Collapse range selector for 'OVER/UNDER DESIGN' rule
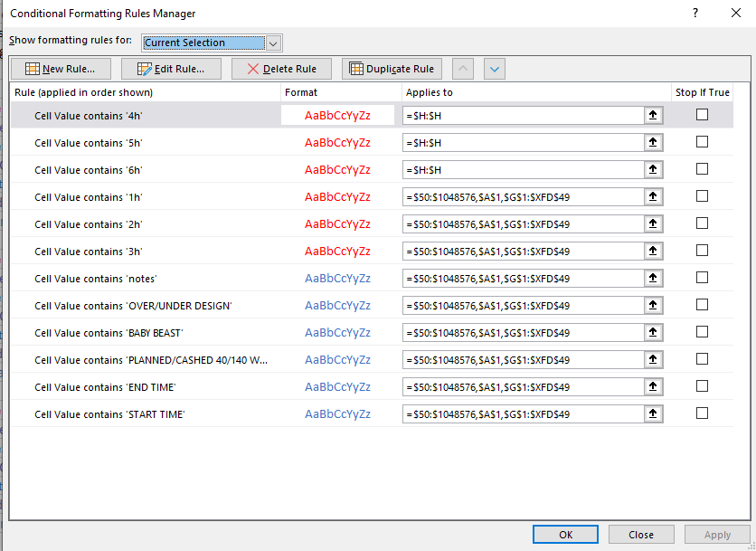 pyautogui.click(x=653, y=306)
